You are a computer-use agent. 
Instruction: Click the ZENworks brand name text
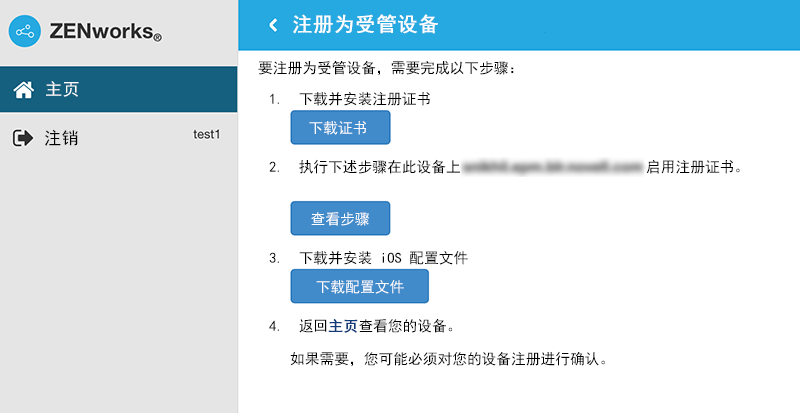(x=105, y=34)
